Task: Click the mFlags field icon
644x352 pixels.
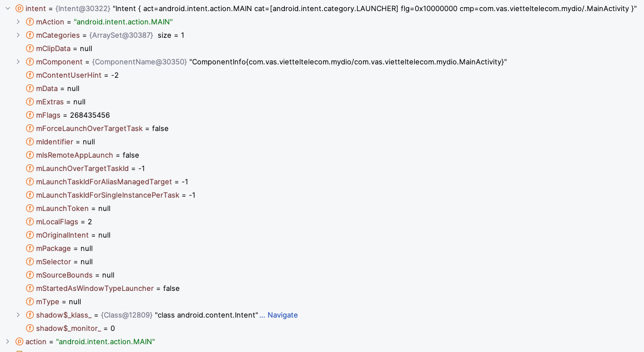Action: coord(30,115)
